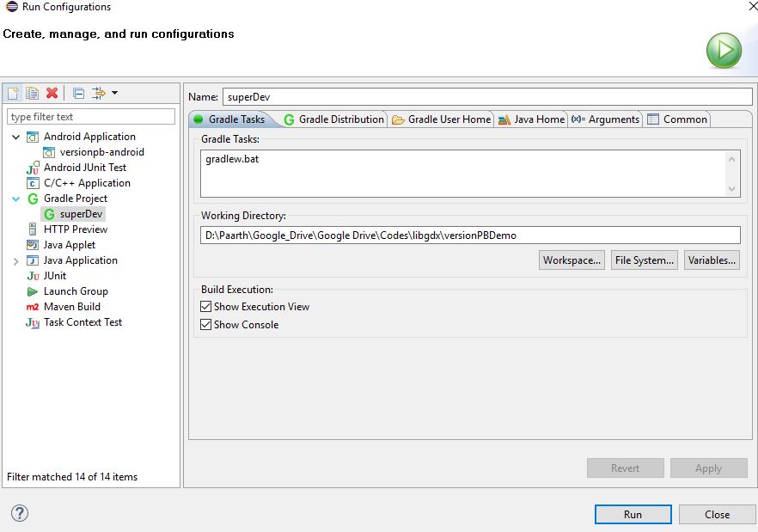This screenshot has height=532, width=758.
Task: Open the Arguments tab
Action: [x=605, y=119]
